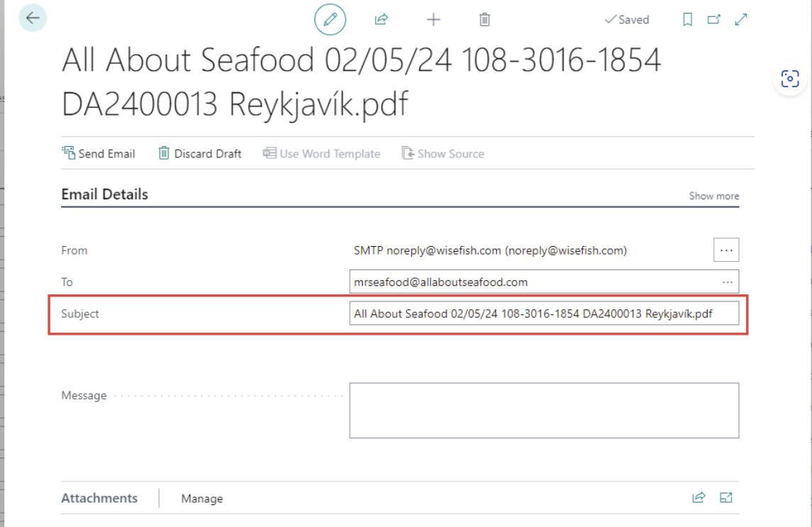
Task: Click the Subject text field
Action: (x=543, y=314)
